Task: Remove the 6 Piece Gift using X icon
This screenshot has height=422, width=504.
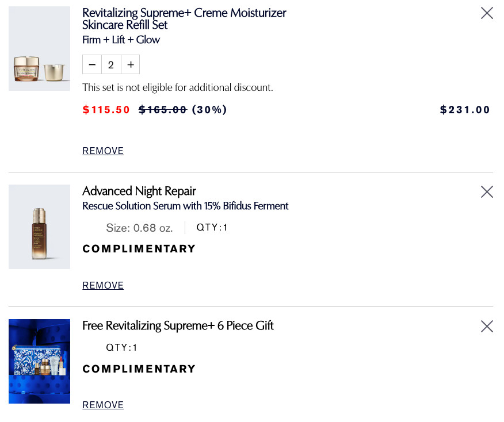Action: [x=487, y=327]
